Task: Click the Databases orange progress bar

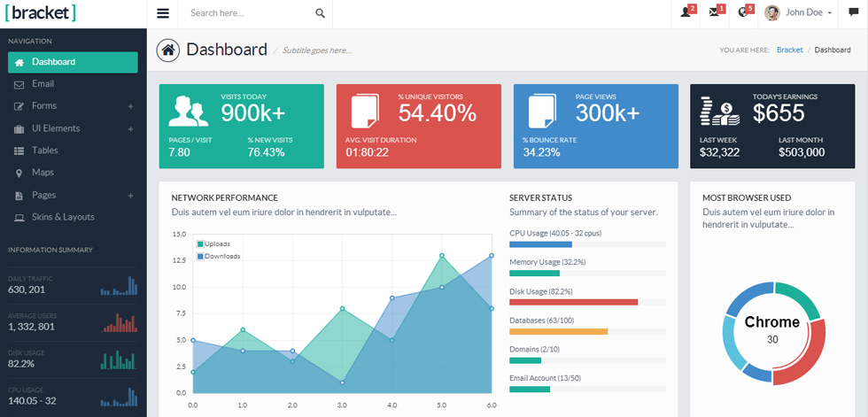Action: [558, 331]
